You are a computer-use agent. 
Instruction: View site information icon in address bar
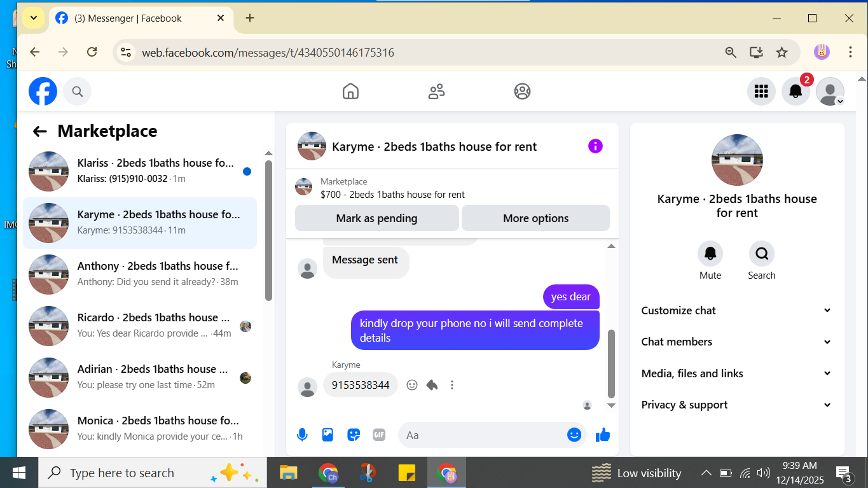coord(126,52)
